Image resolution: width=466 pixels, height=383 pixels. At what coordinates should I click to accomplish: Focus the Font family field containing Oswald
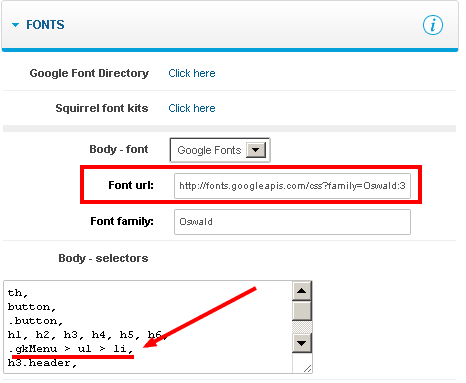tap(292, 222)
